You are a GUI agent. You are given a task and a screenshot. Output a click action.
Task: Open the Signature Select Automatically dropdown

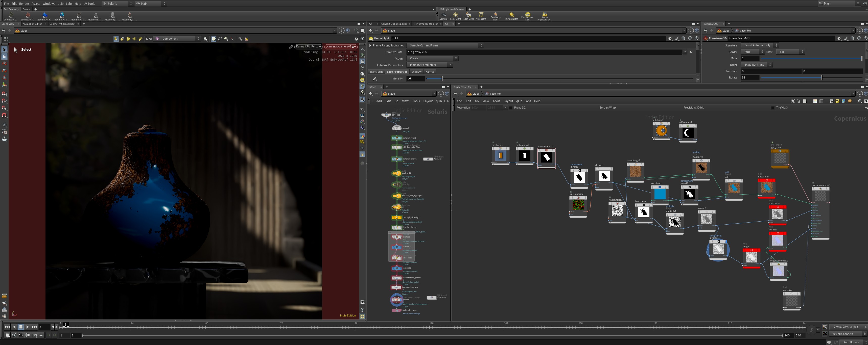760,45
